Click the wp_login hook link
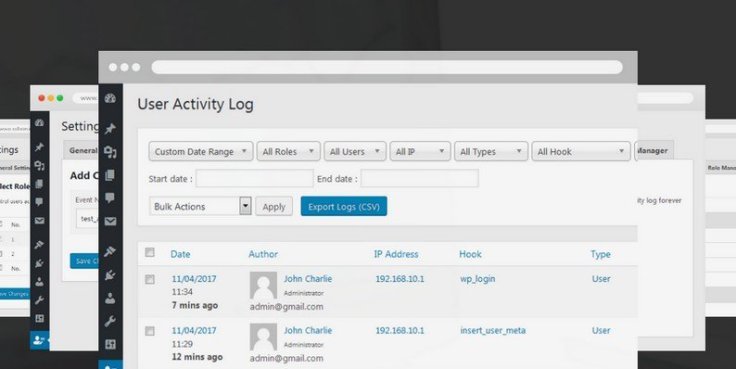Viewport: 736px width, 369px height. tap(477, 279)
